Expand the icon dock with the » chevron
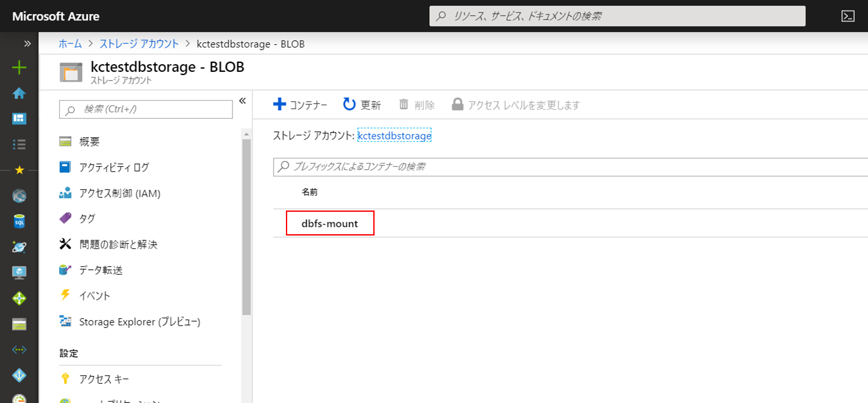Screen dimensions: 868x403 coord(26,44)
